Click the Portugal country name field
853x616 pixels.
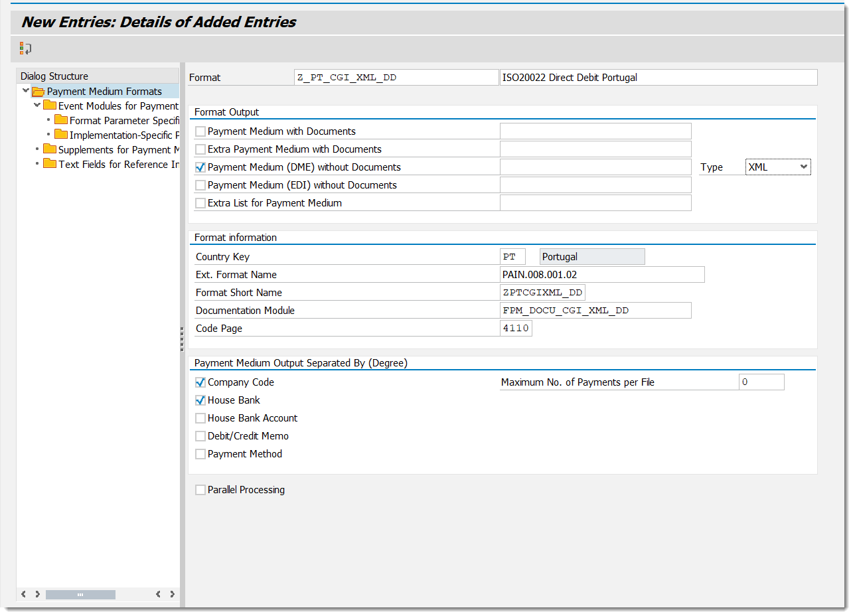592,257
